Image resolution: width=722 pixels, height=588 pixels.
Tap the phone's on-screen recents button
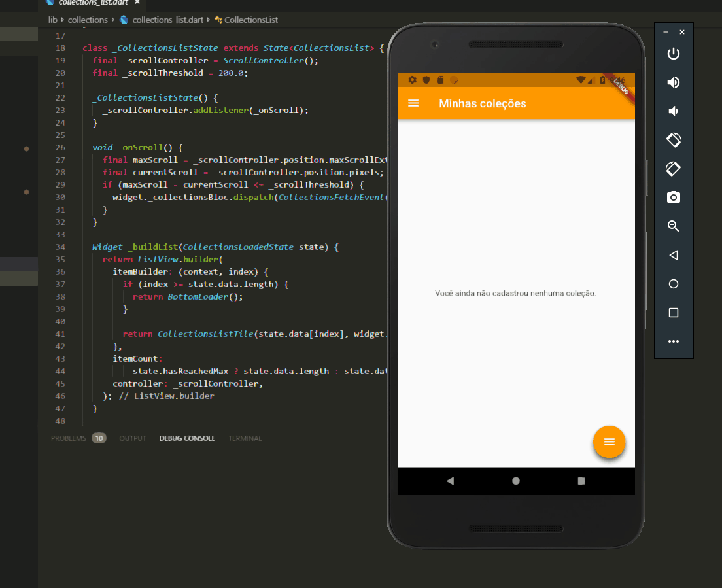point(581,481)
